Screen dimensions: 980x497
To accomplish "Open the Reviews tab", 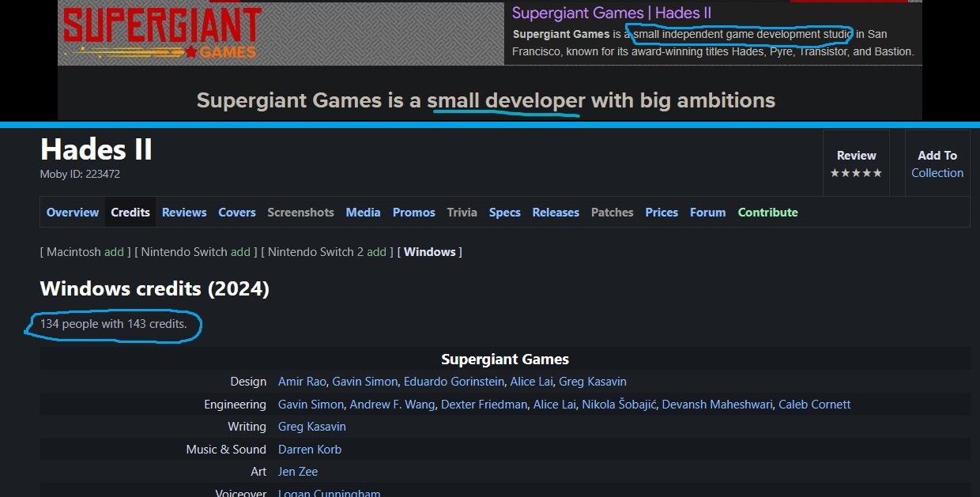I will [x=184, y=213].
